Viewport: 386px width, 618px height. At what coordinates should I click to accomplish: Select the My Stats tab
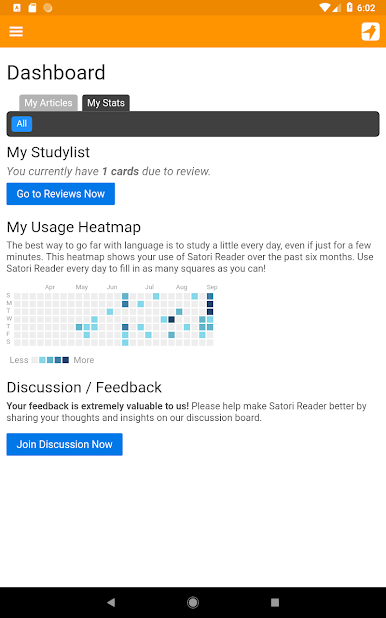(x=106, y=103)
